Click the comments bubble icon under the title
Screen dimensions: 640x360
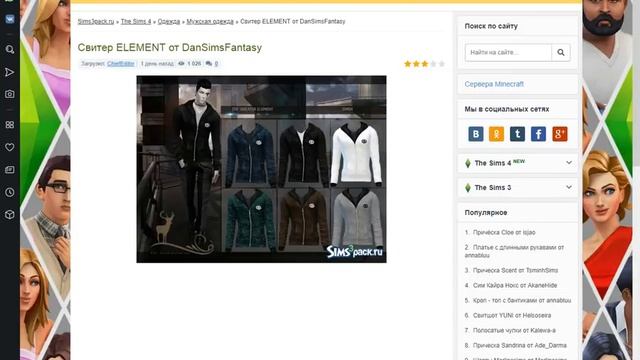[x=209, y=64]
